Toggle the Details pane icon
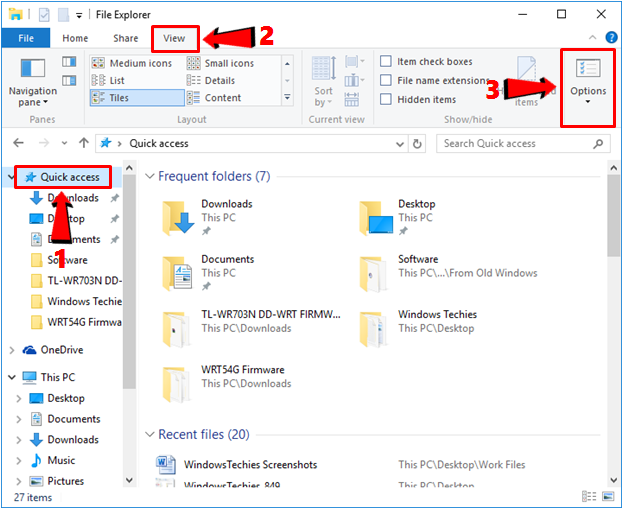This screenshot has width=623, height=509. (x=69, y=81)
